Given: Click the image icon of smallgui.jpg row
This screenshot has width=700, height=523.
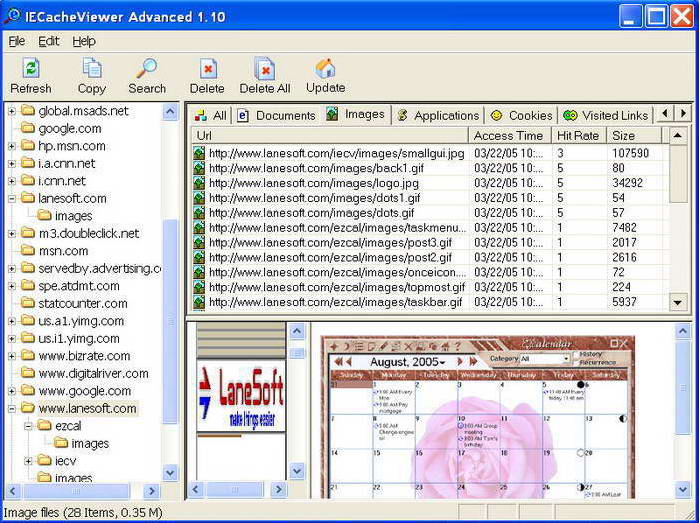Looking at the screenshot, I should pos(199,154).
